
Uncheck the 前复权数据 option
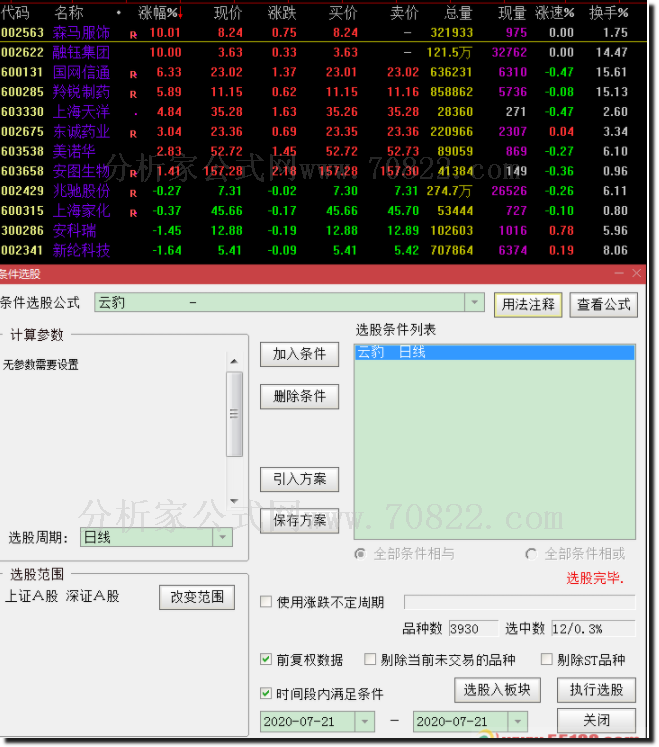(x=266, y=660)
